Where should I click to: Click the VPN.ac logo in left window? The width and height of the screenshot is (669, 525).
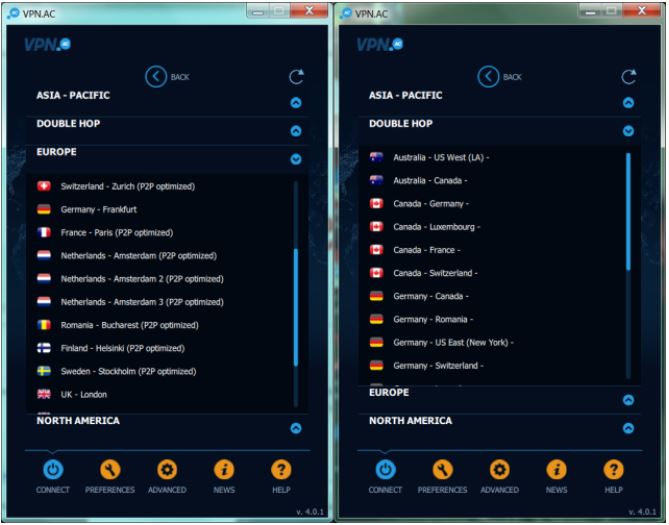pos(47,44)
